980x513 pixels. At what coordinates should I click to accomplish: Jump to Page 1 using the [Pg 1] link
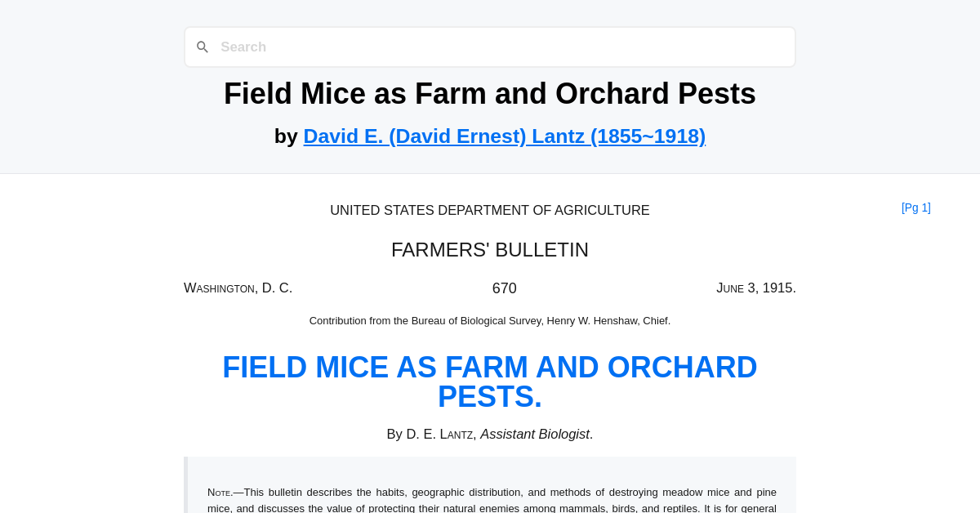pyautogui.click(x=915, y=207)
